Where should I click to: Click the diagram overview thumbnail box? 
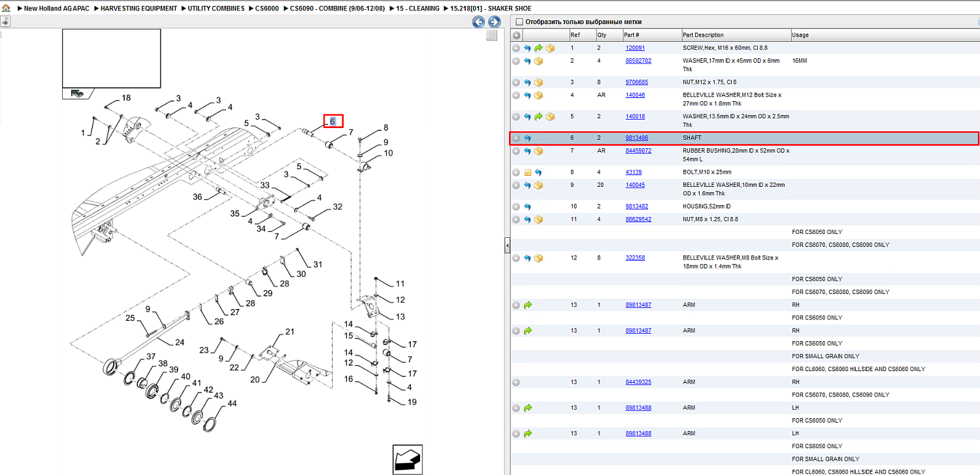click(x=112, y=58)
